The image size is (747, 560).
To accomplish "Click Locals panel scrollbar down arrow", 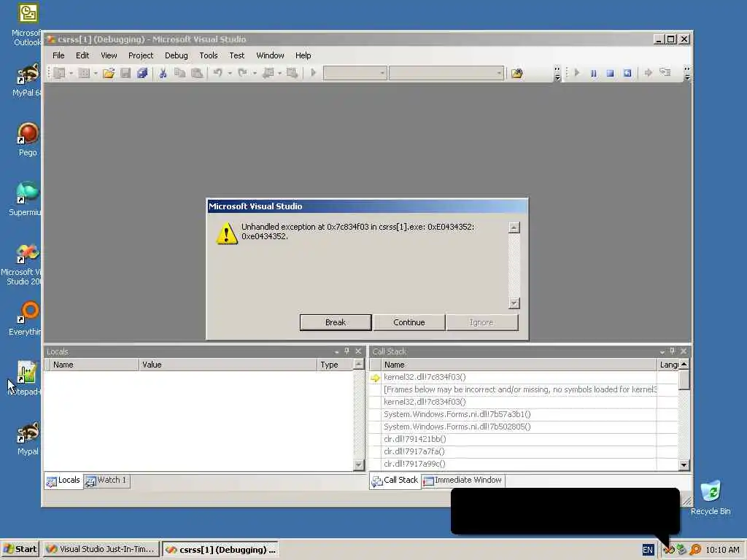I will 359,464.
